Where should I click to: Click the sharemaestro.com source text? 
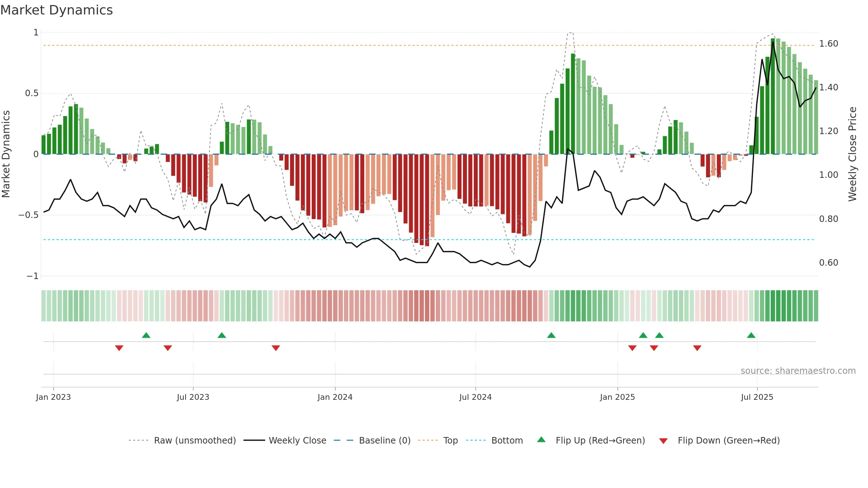click(x=798, y=371)
